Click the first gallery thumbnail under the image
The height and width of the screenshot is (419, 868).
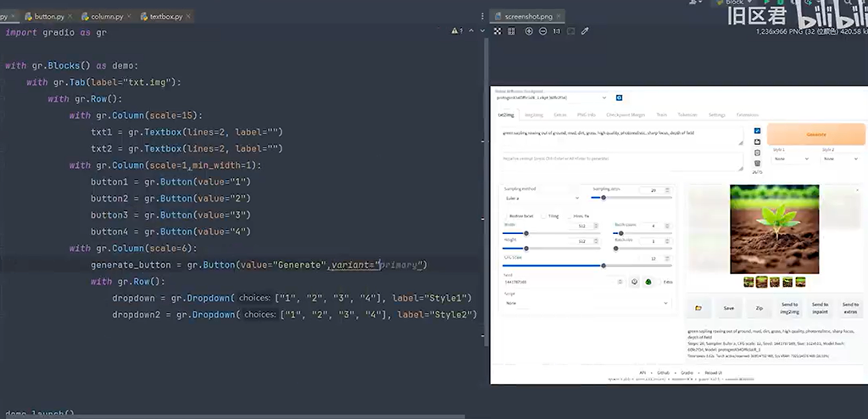point(748,282)
